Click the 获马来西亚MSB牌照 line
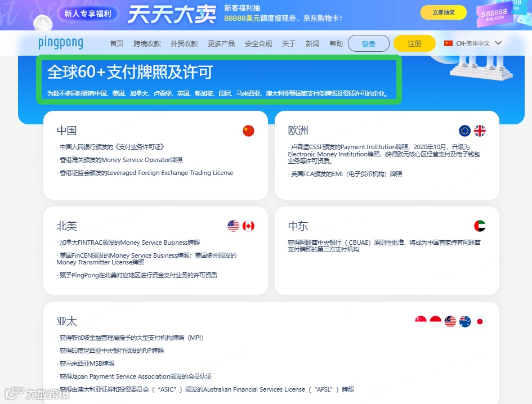Image resolution: width=532 pixels, height=404 pixels. 86,363
